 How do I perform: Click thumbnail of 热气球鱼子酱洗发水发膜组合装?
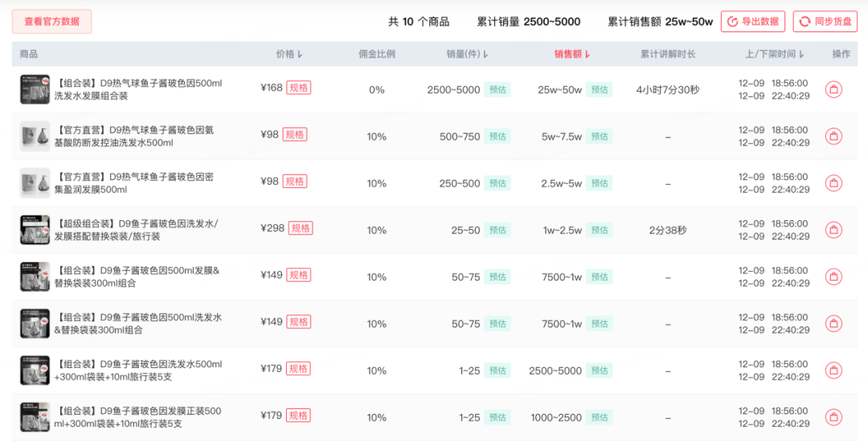(x=35, y=89)
